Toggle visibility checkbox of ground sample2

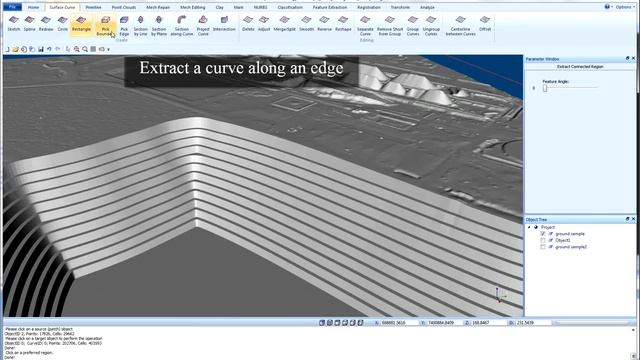(x=543, y=247)
